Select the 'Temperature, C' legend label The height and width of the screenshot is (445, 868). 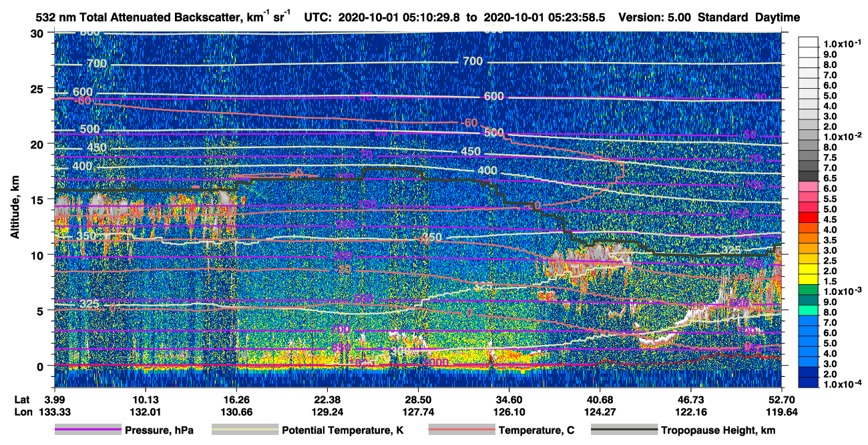tap(537, 430)
